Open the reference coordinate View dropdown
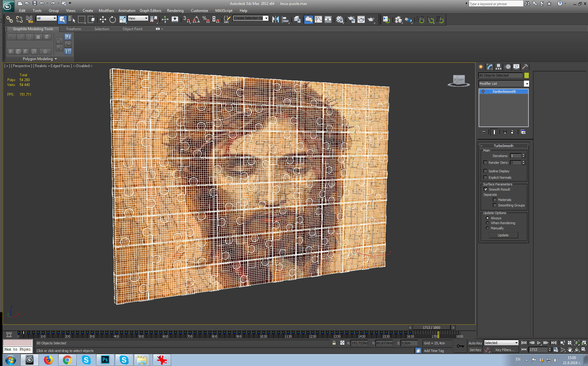The height and width of the screenshot is (366, 588). (138, 18)
